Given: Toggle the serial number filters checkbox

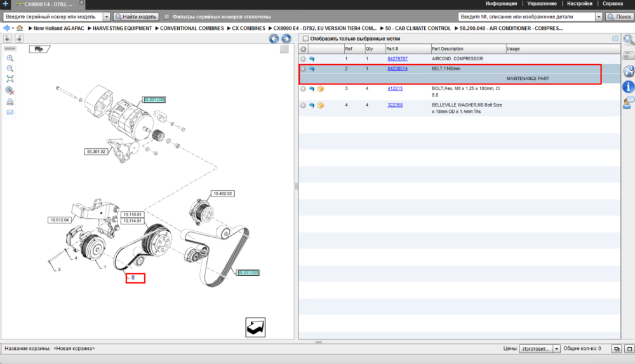Looking at the screenshot, I should tap(166, 16).
